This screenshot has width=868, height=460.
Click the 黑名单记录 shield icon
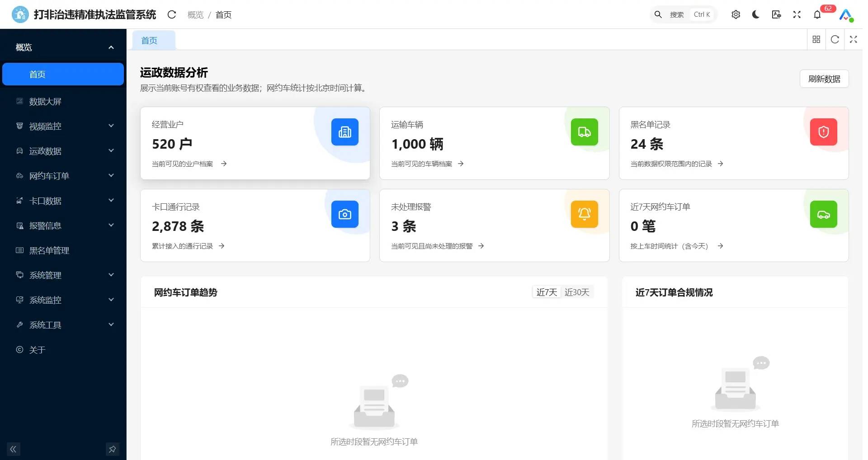pos(823,132)
